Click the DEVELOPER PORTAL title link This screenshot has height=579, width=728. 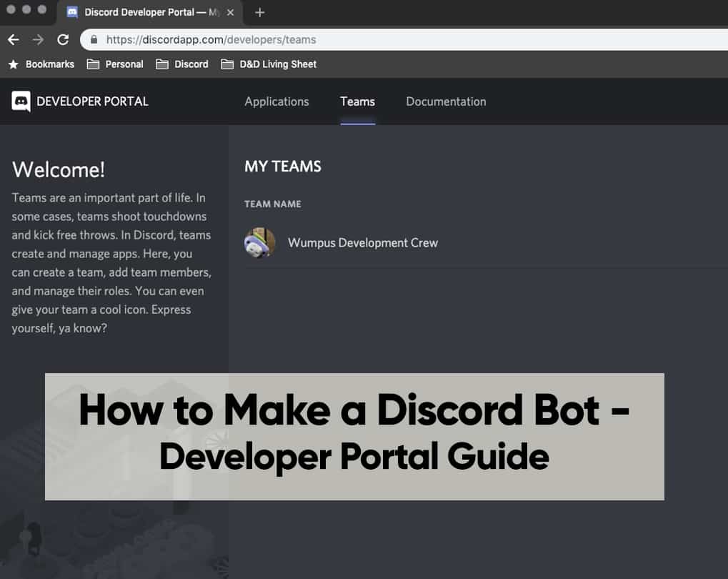pos(92,102)
